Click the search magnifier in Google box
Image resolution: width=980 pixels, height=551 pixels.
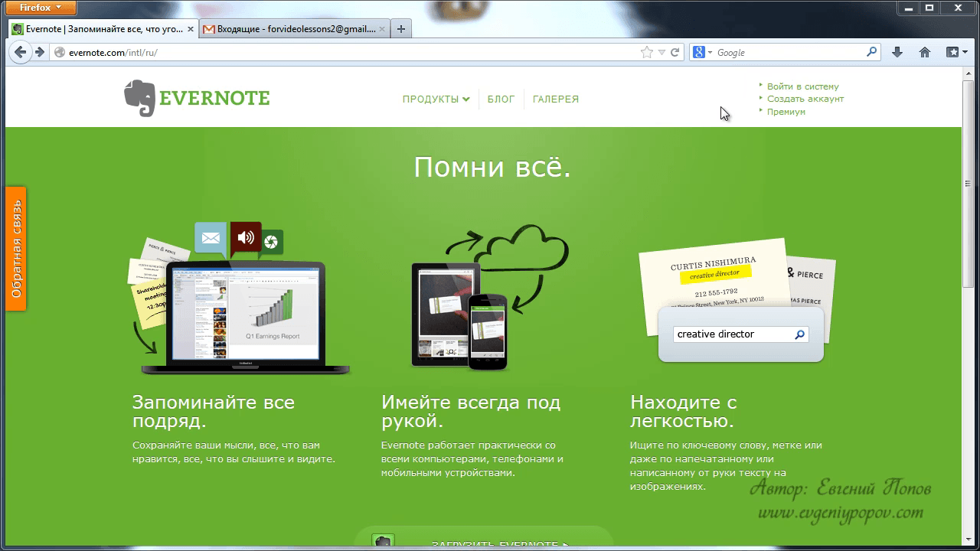871,52
